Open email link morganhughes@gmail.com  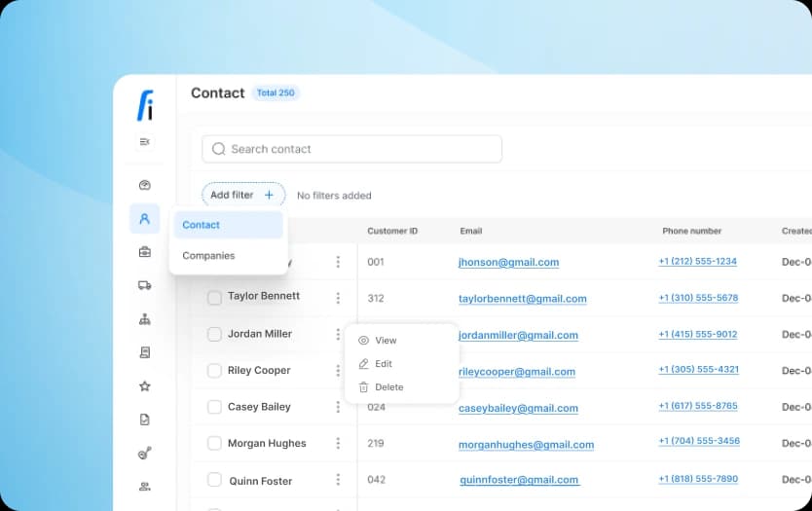coord(526,445)
